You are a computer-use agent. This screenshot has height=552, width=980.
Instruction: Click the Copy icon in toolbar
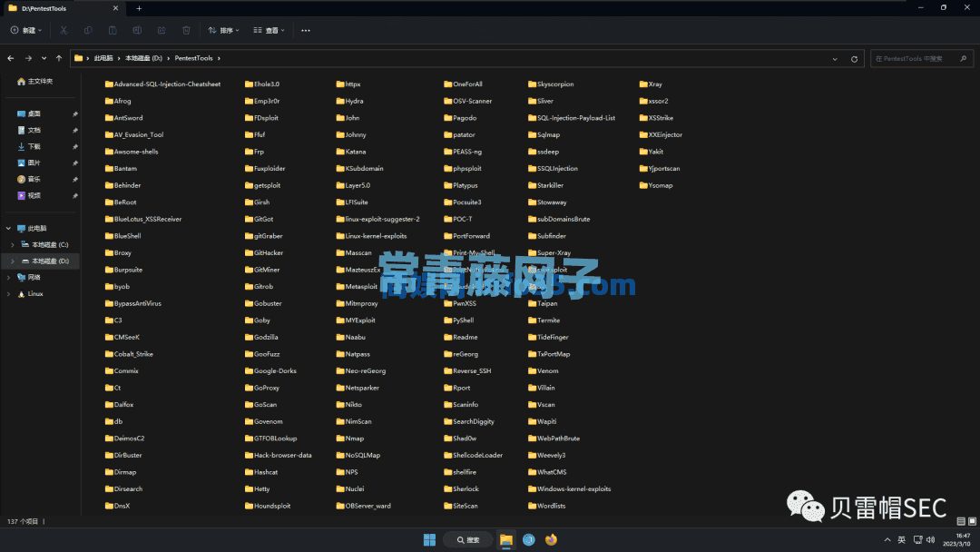click(x=88, y=30)
